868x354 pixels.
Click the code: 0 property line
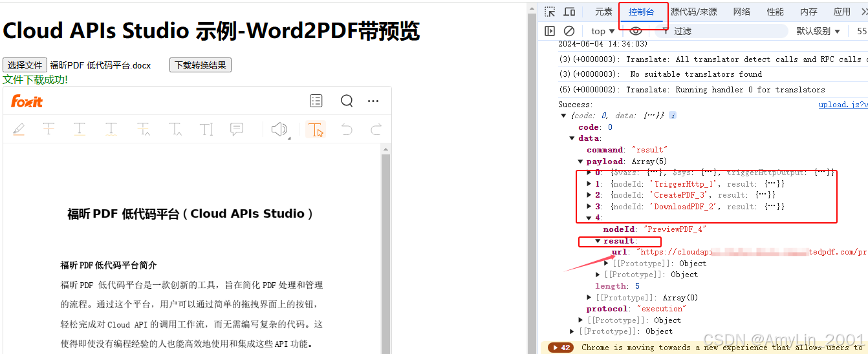pos(595,127)
